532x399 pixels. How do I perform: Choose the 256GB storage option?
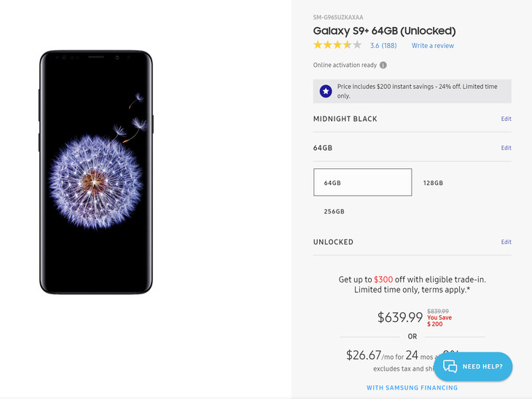click(x=335, y=212)
